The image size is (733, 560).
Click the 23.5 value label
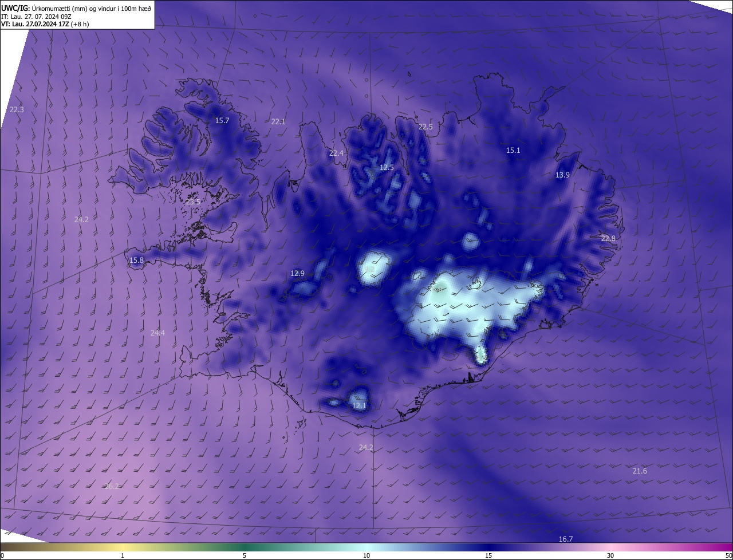[193, 202]
